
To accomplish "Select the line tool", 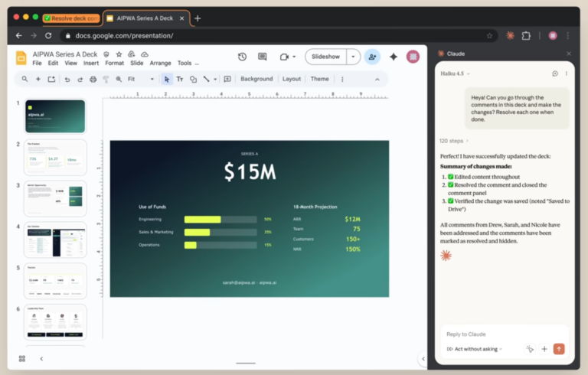I will pyautogui.click(x=206, y=79).
